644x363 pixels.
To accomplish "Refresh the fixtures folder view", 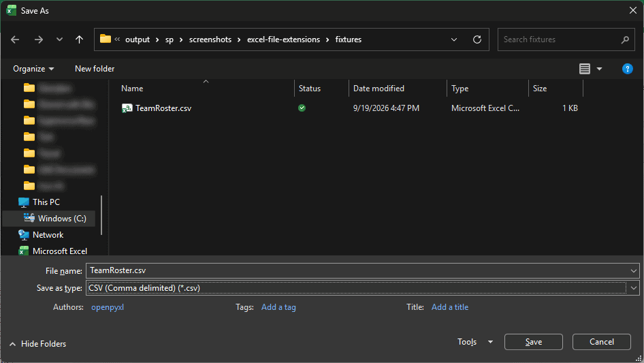I will click(x=477, y=40).
